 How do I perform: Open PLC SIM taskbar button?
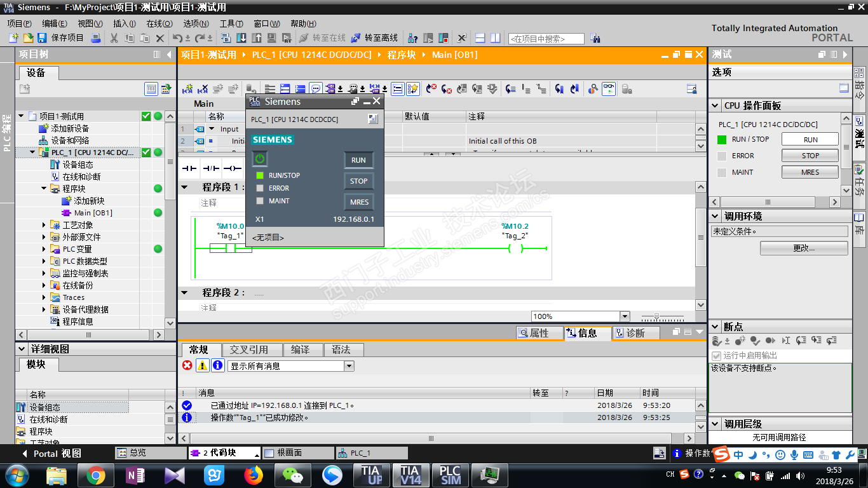[x=450, y=475]
